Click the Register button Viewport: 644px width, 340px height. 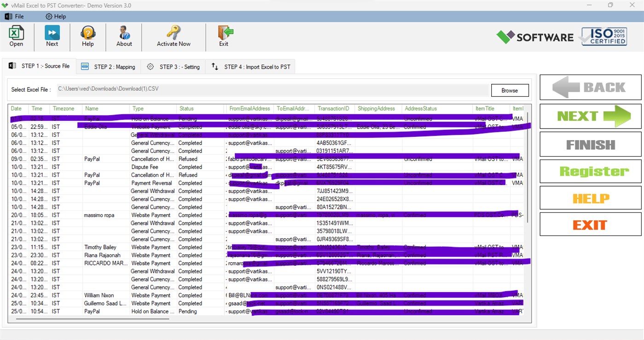point(590,171)
